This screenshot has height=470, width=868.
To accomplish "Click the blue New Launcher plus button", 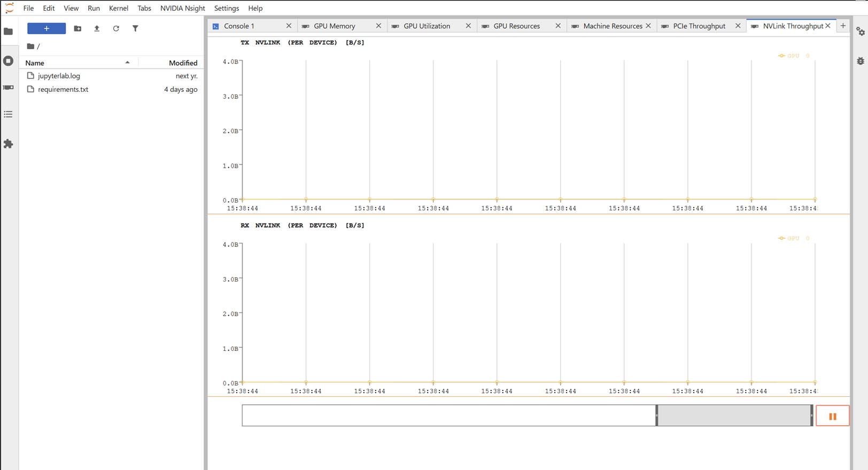I will (46, 28).
